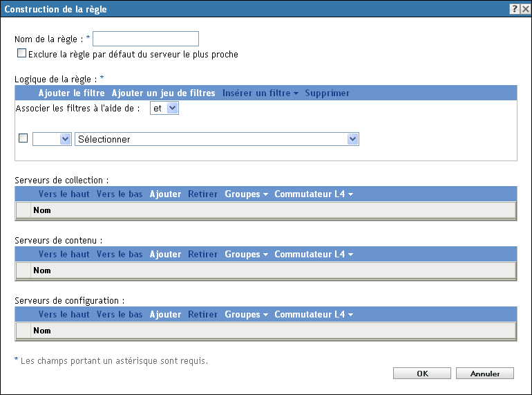This screenshot has width=532, height=395.
Task: Tick the filter row checkbox
Action: (x=23, y=138)
